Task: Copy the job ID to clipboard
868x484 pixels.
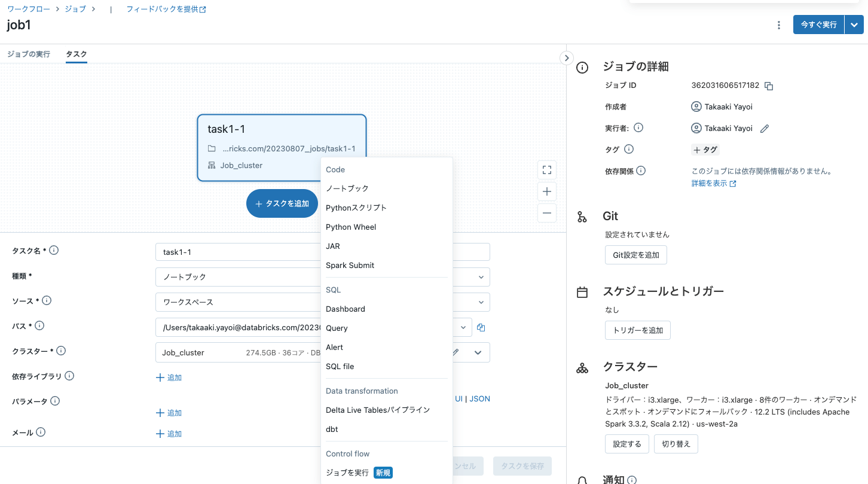Action: pos(769,86)
